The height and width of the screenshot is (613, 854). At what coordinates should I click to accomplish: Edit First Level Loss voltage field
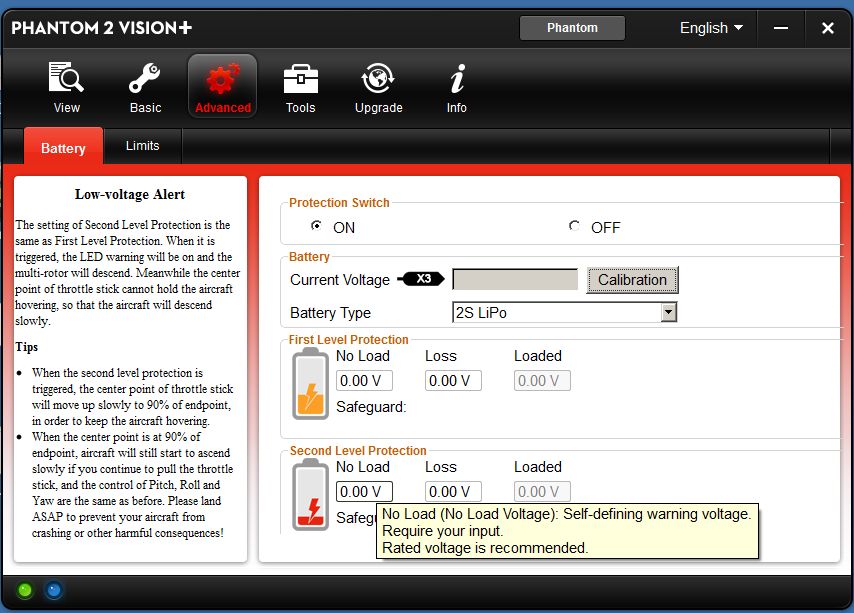click(x=453, y=381)
